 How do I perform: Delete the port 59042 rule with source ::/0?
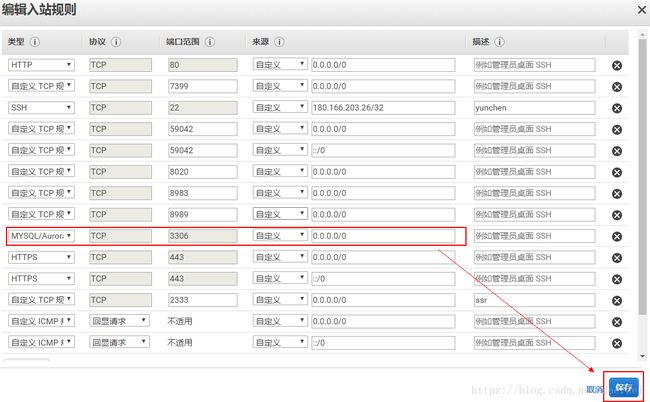click(617, 151)
